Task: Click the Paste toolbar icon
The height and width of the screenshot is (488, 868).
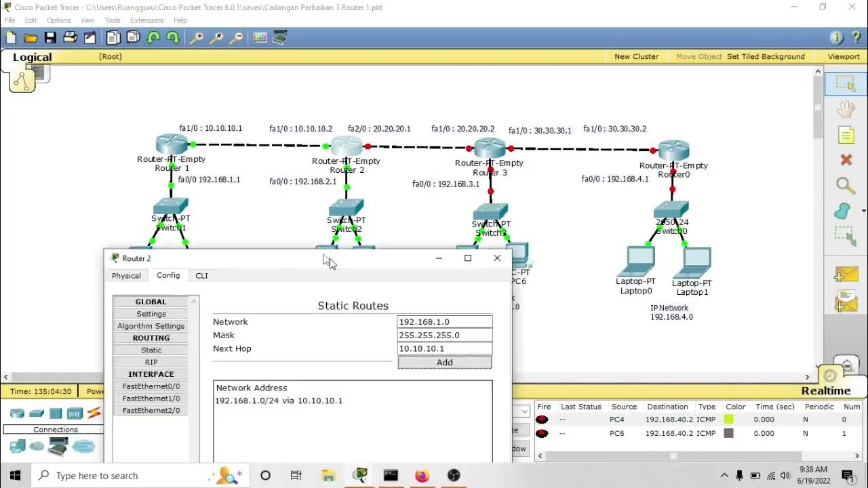Action: point(133,38)
